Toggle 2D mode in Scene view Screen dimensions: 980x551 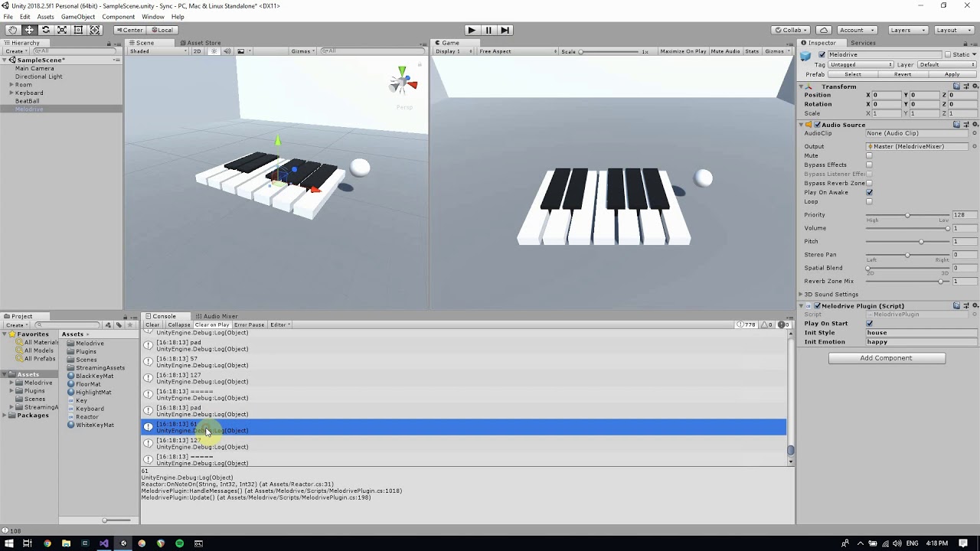tap(198, 51)
